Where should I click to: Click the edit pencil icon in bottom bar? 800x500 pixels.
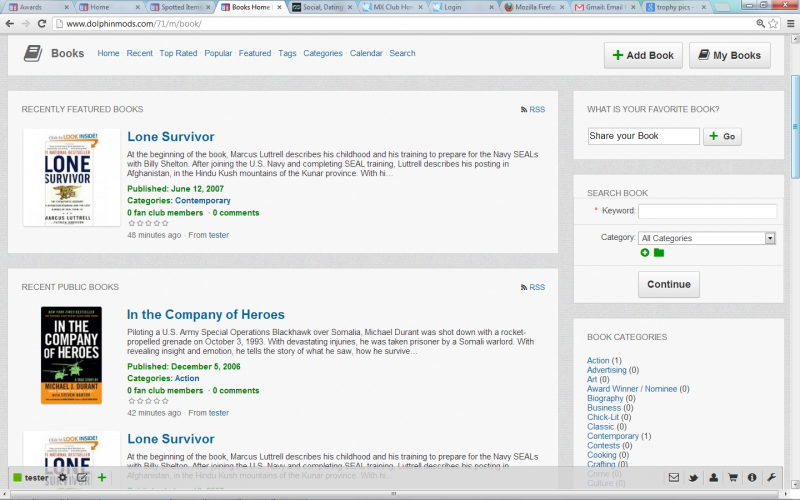coord(82,478)
